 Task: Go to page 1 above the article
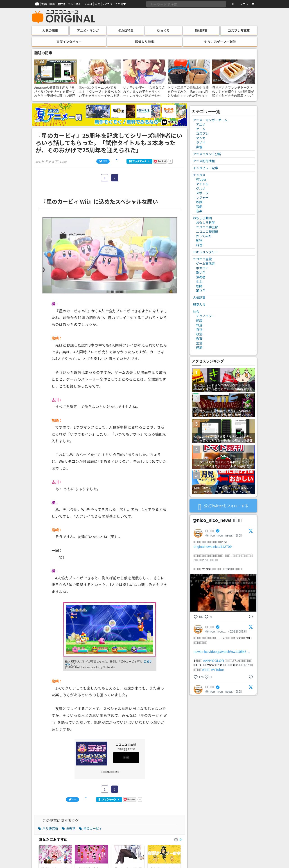pos(105,178)
